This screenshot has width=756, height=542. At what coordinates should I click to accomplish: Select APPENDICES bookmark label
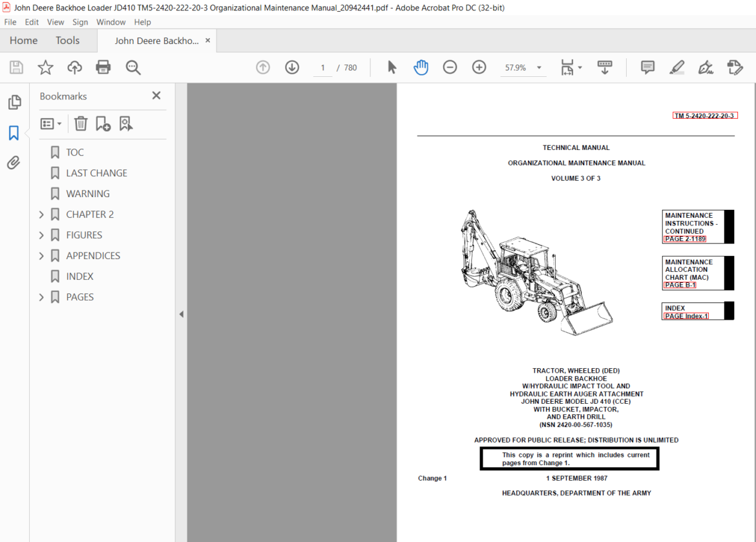(x=93, y=256)
